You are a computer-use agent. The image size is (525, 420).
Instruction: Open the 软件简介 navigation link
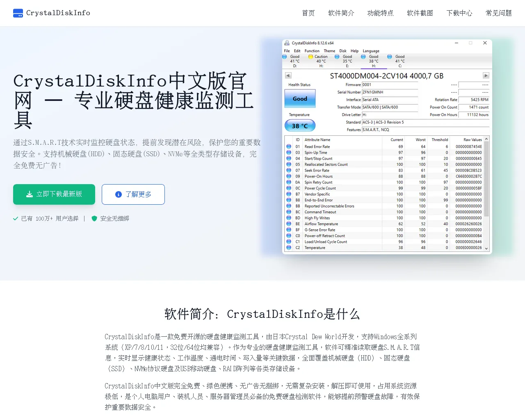341,13
